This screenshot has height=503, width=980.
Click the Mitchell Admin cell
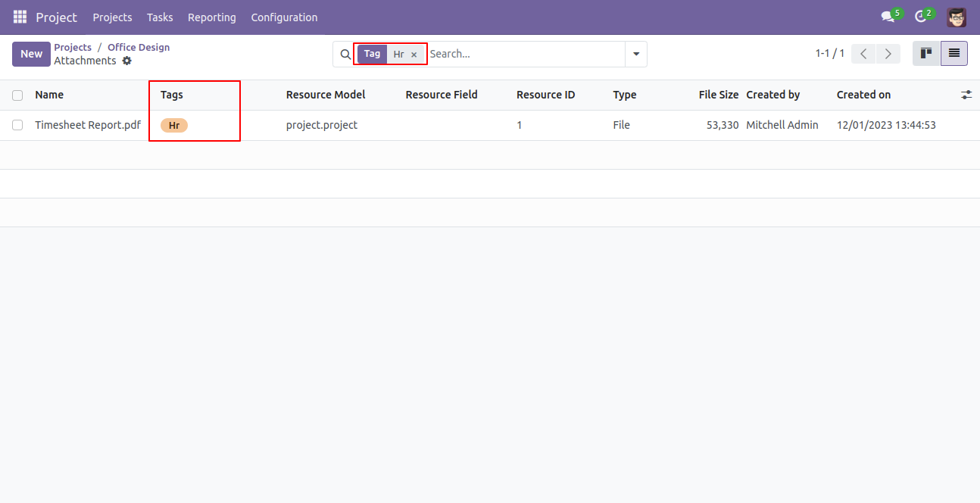pos(782,125)
